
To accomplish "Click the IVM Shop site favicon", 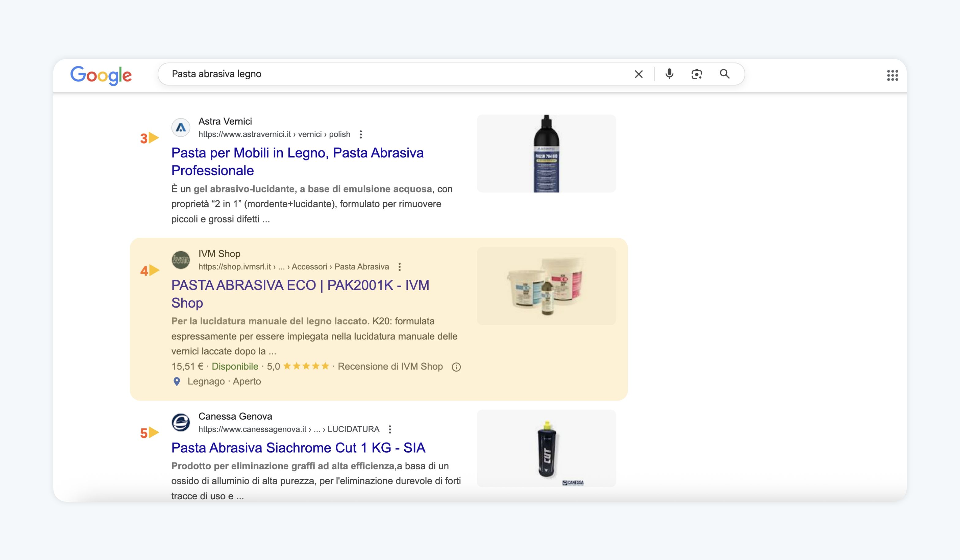I will (180, 260).
